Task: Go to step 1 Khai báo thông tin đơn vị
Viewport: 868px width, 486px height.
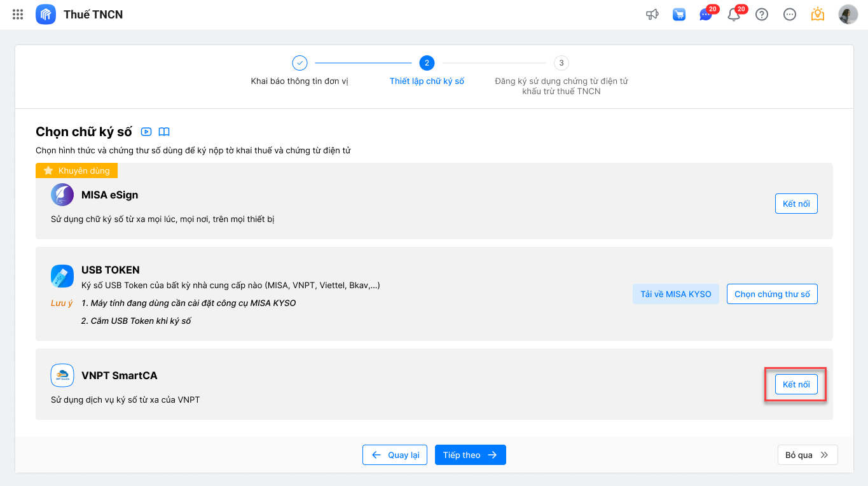Action: coord(300,63)
